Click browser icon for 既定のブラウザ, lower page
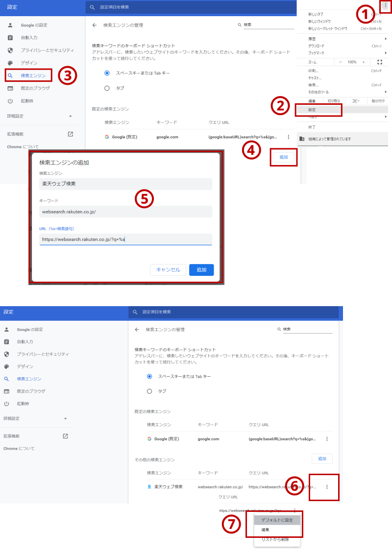Viewport: 392px width, 555px height. pos(6,391)
